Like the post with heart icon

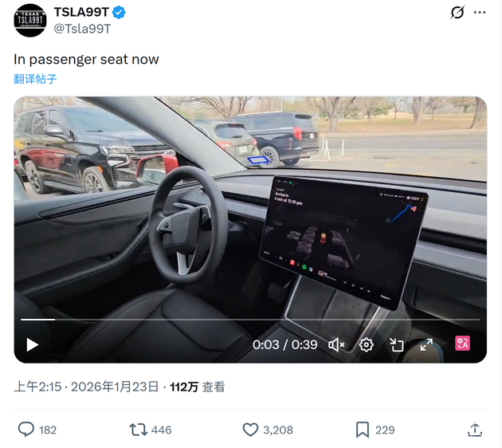250,430
